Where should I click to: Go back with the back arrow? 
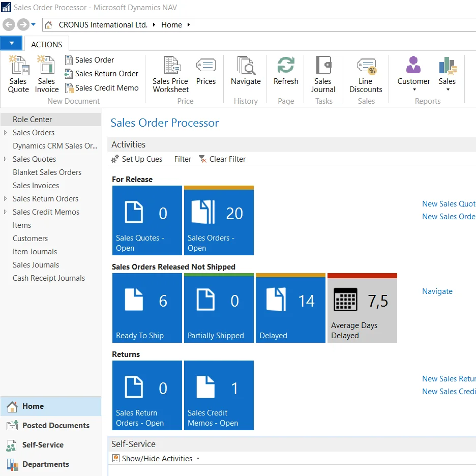point(9,24)
